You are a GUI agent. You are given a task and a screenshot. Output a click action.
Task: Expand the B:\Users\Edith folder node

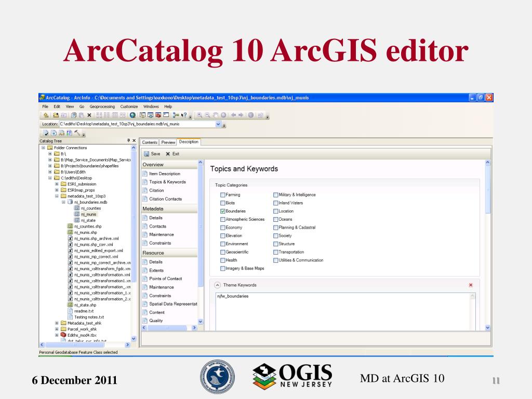tap(50, 171)
